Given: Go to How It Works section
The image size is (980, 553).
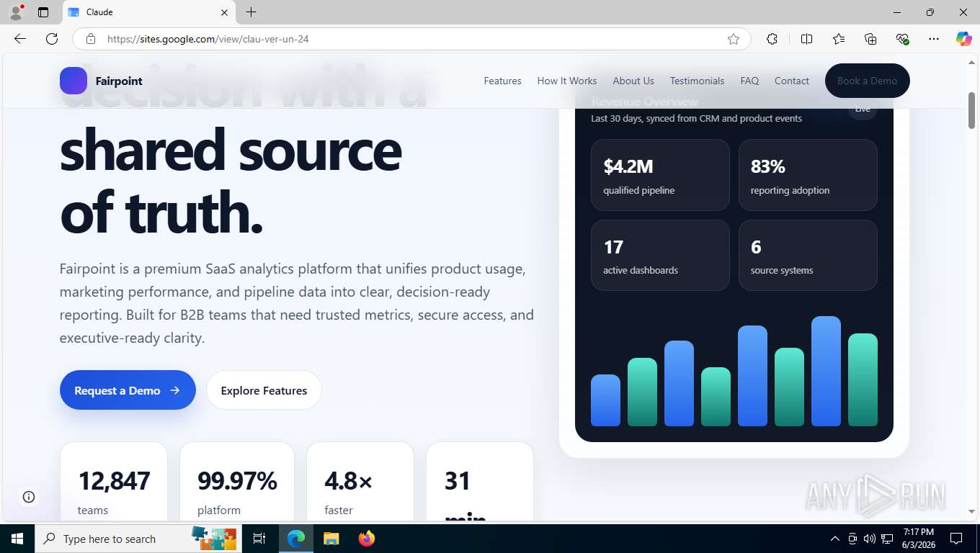Looking at the screenshot, I should tap(567, 81).
